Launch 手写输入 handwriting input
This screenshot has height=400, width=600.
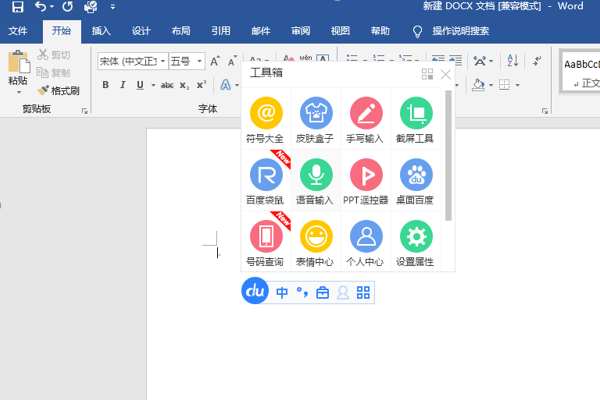pyautogui.click(x=366, y=119)
